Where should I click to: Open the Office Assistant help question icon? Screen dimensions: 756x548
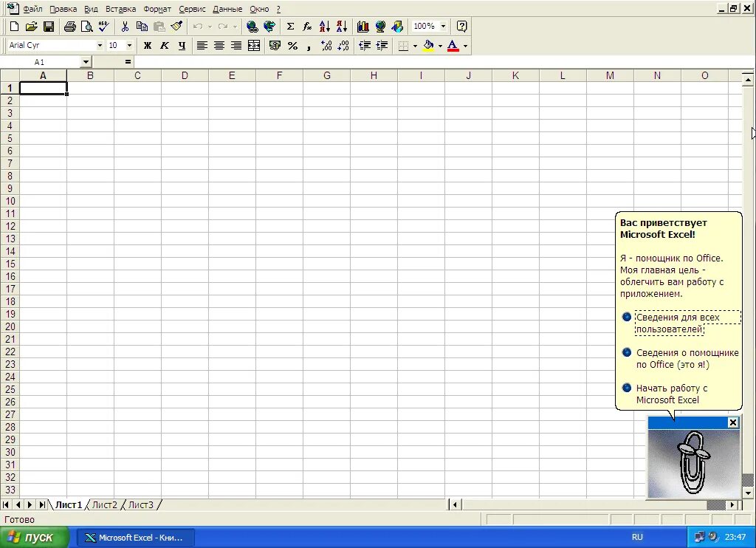click(461, 27)
